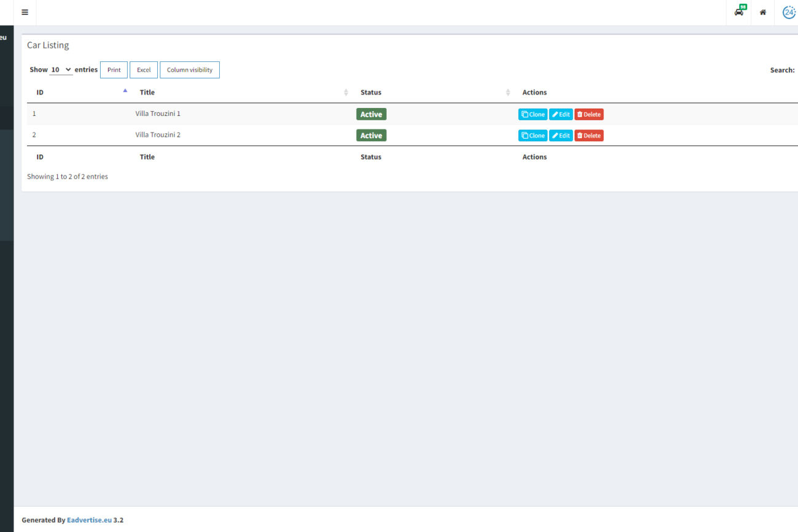Clone the Villa Trouzini 2 listing

click(x=532, y=136)
